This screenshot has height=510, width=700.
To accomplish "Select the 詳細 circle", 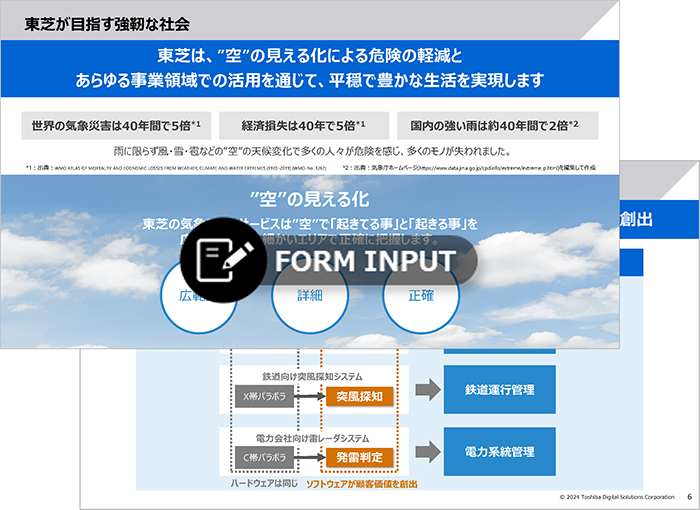I will pyautogui.click(x=310, y=295).
